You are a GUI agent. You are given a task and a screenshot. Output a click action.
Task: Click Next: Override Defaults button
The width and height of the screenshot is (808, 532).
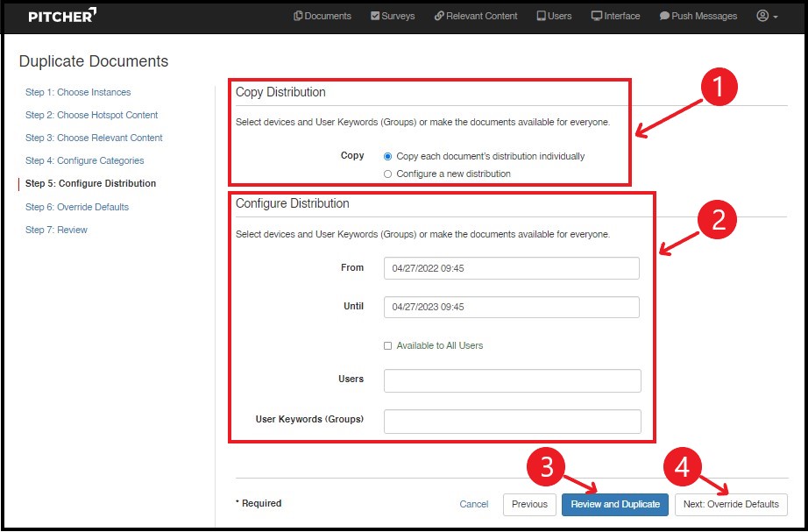(x=731, y=504)
